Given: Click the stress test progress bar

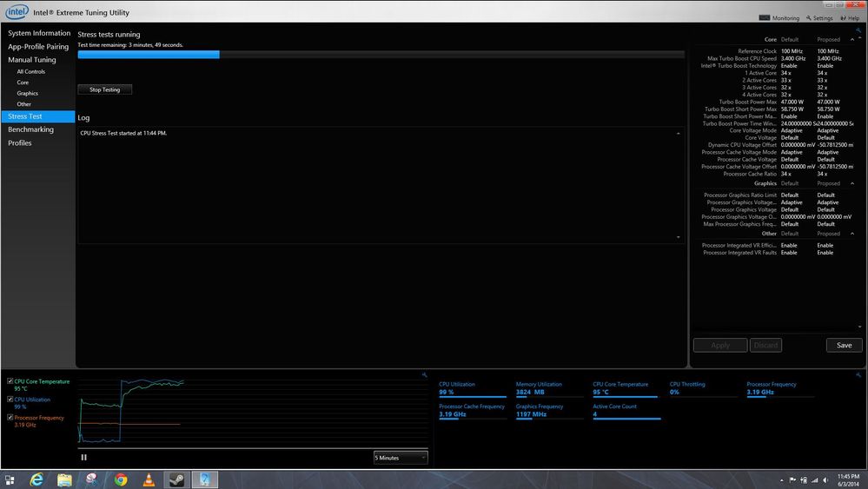Looking at the screenshot, I should (381, 54).
